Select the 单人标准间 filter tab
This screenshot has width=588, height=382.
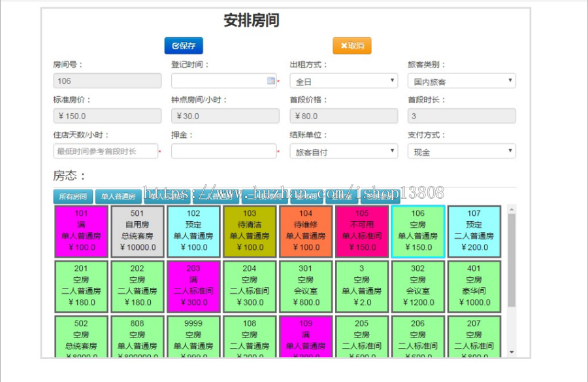pos(167,196)
